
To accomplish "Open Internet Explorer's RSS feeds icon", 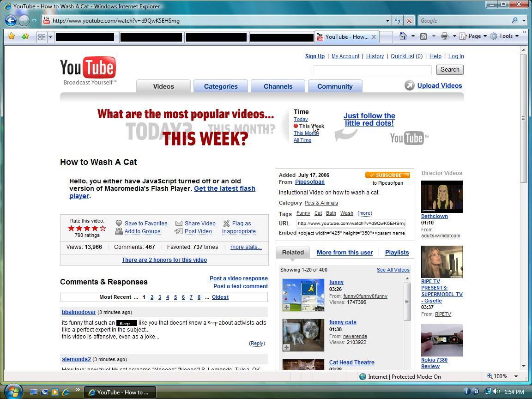I will coord(423,36).
